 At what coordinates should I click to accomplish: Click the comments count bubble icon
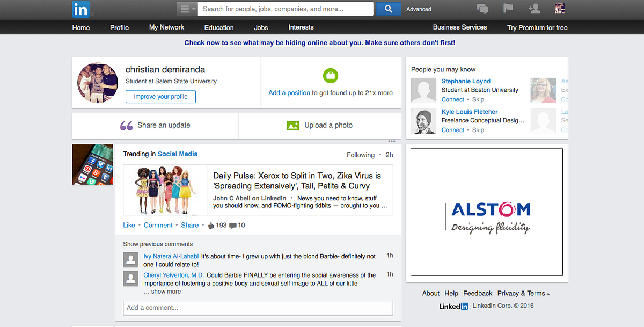(233, 226)
